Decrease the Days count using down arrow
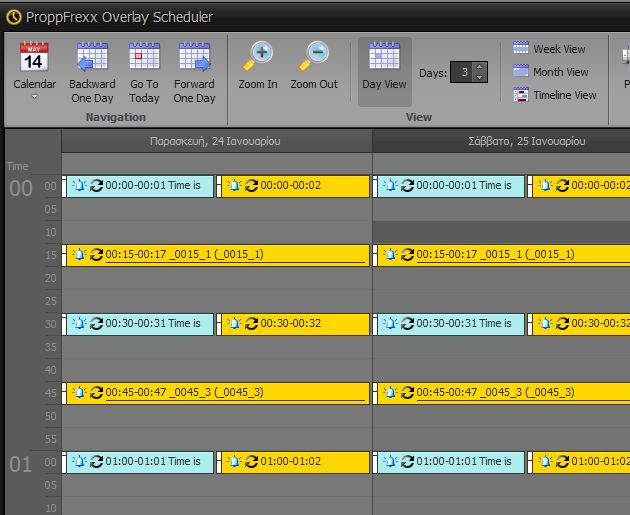Viewport: 630px width, 515px height. tap(480, 77)
